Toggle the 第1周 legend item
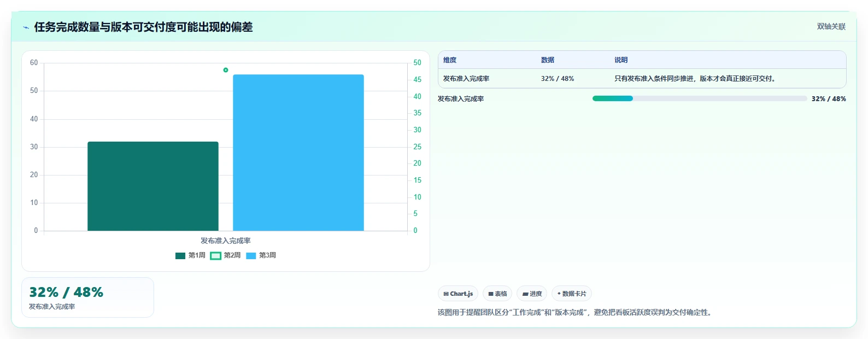868x339 pixels. (190, 255)
